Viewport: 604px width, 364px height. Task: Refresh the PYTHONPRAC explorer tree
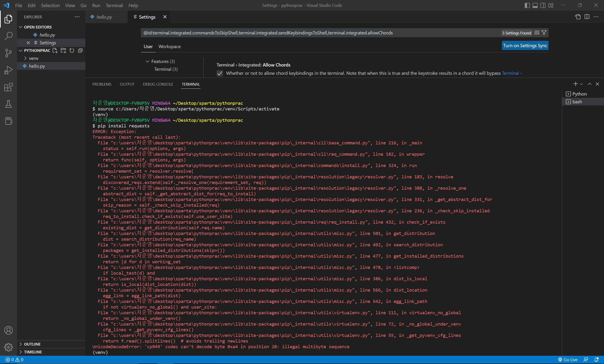point(72,50)
